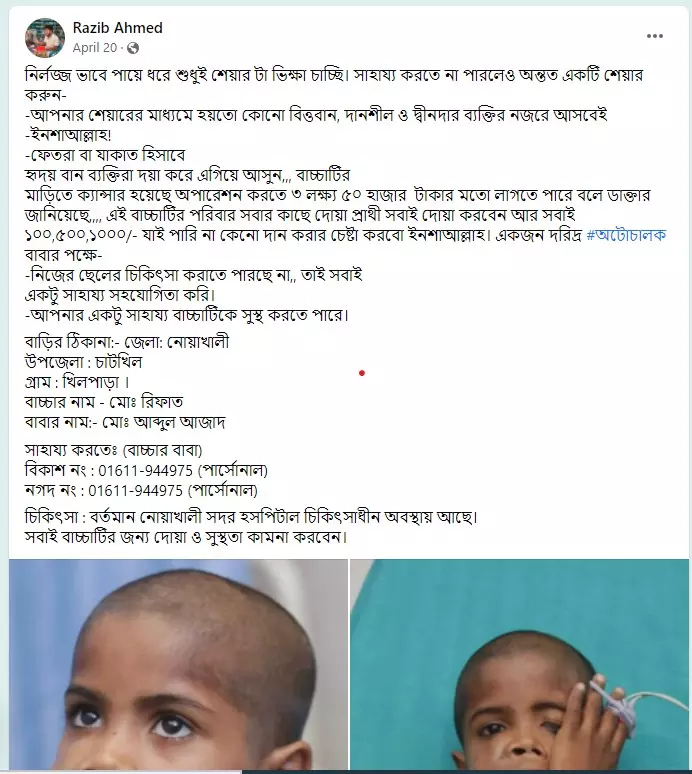Click the Public globe privacy icon
This screenshot has height=774, width=692.
133,48
